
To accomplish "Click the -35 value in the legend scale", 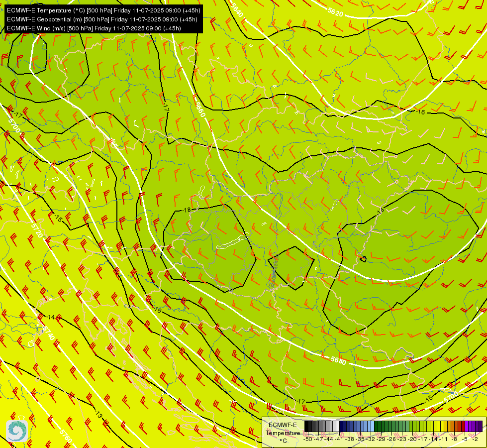I will click(361, 440).
